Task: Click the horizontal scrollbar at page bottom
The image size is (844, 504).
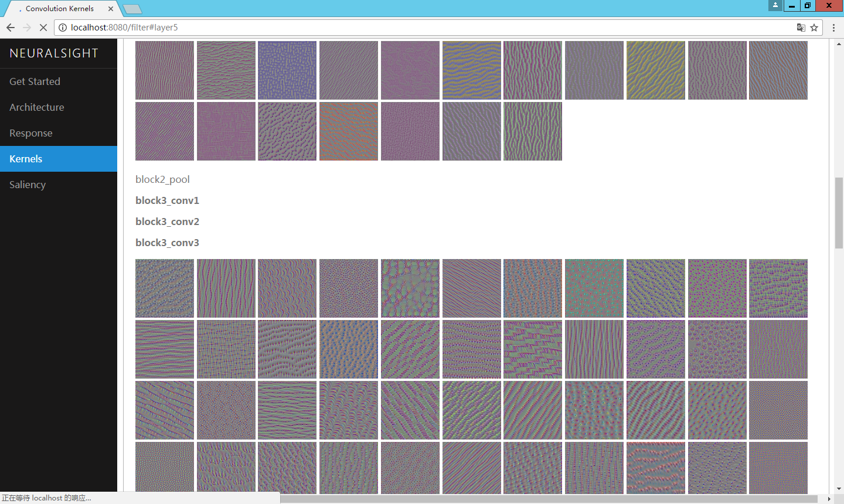Action: (x=549, y=499)
